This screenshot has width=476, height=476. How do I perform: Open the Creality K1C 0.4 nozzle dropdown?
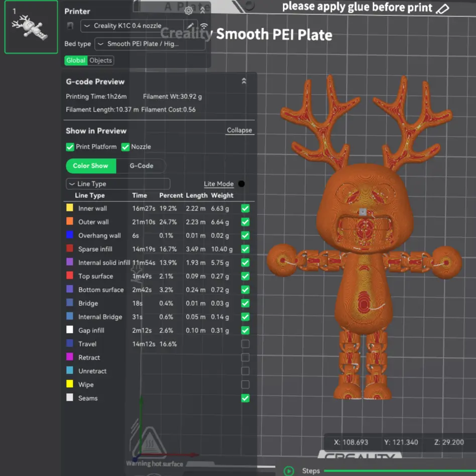coord(133,26)
